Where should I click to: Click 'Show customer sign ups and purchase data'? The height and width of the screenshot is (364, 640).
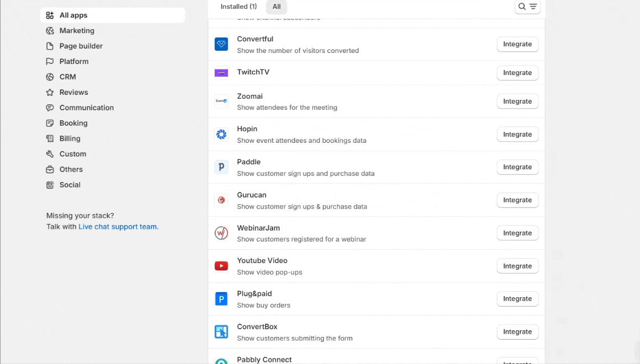pos(306,173)
